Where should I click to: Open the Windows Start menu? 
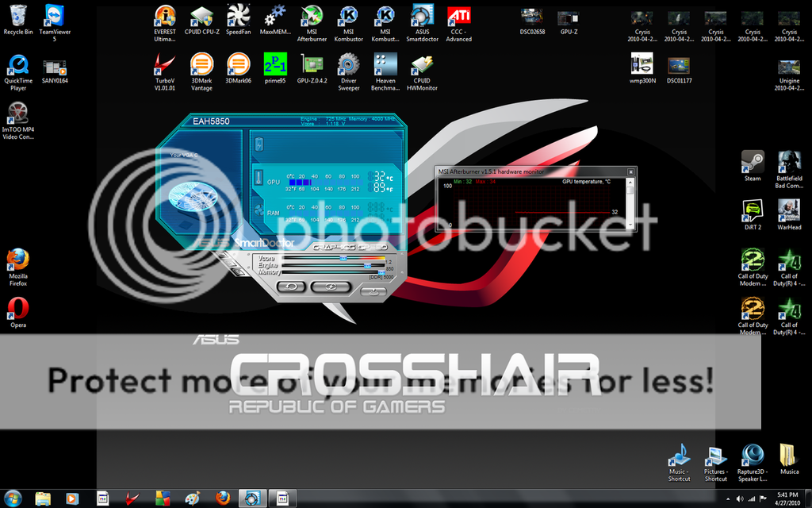[x=13, y=498]
